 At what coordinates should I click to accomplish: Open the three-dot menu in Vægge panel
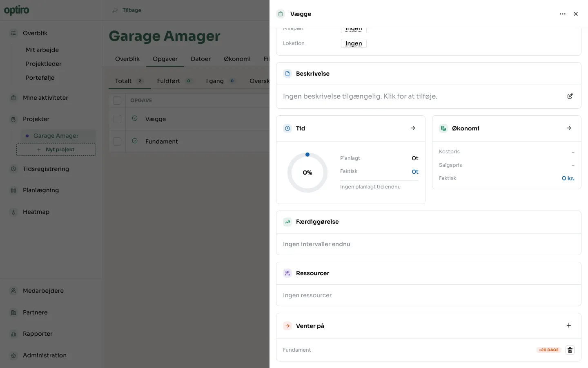point(563,14)
